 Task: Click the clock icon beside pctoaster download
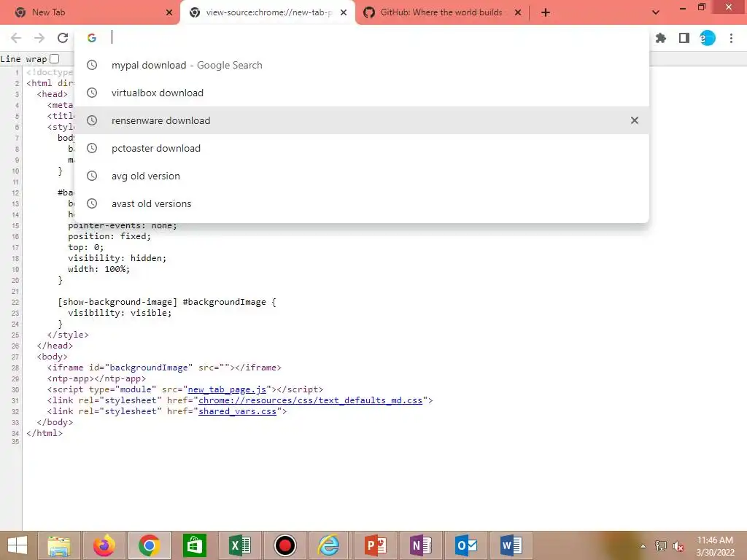pyautogui.click(x=92, y=148)
